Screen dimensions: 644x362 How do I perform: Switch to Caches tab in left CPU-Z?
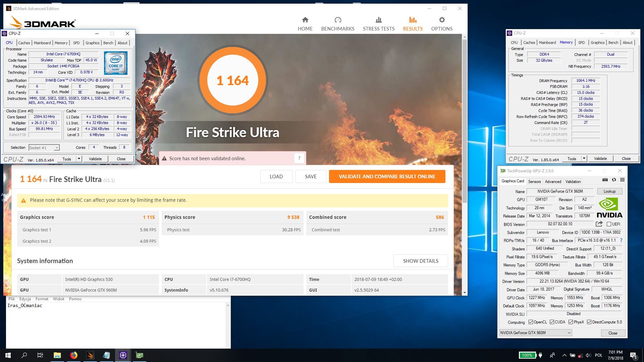coord(24,43)
